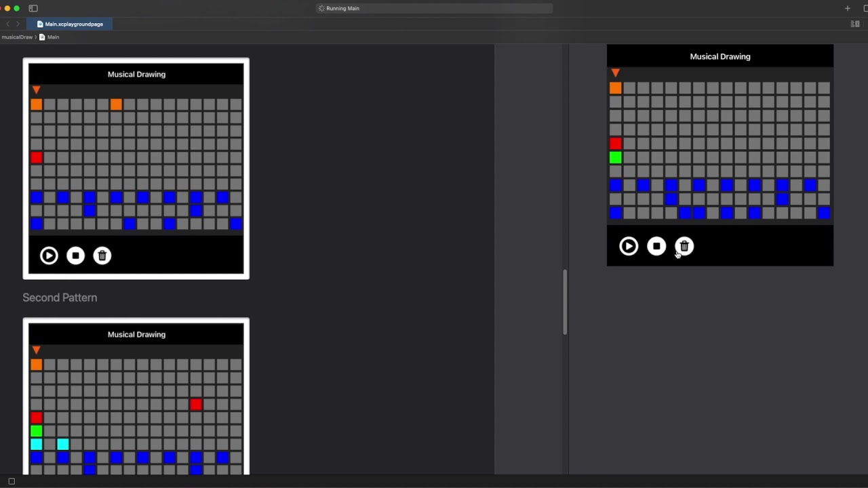
Task: Go back with the left navigation arrow
Action: (x=8, y=24)
